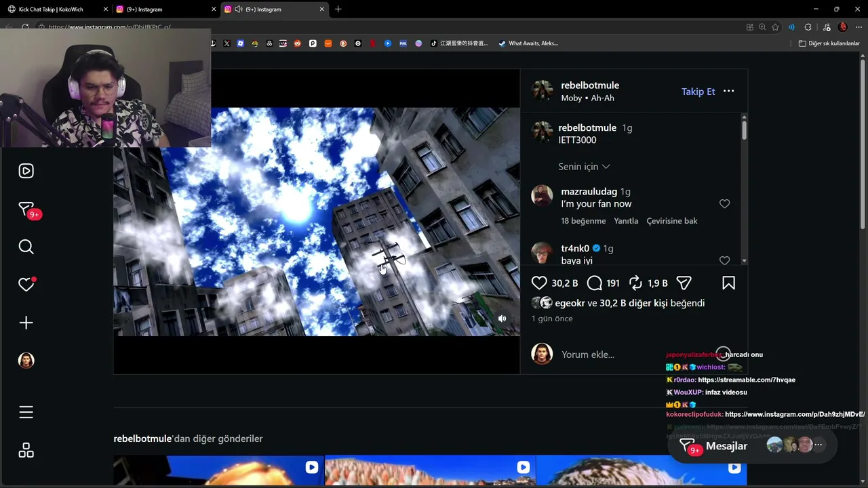Open the TikTok bookmark in the bookmarks bar

coord(459,43)
